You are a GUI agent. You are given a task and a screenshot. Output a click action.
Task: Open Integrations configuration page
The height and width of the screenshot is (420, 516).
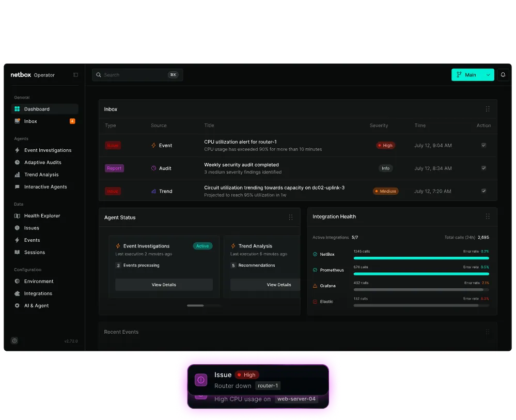tap(45, 293)
